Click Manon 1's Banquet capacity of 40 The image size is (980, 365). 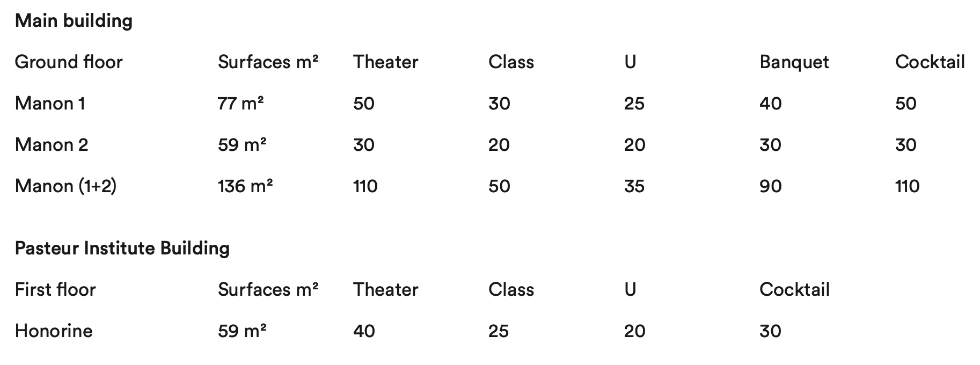770,104
